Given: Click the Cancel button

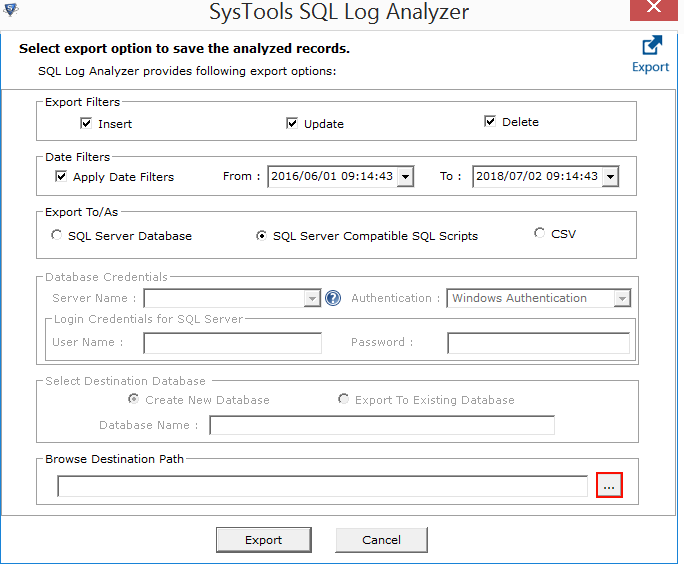Looking at the screenshot, I should point(381,540).
